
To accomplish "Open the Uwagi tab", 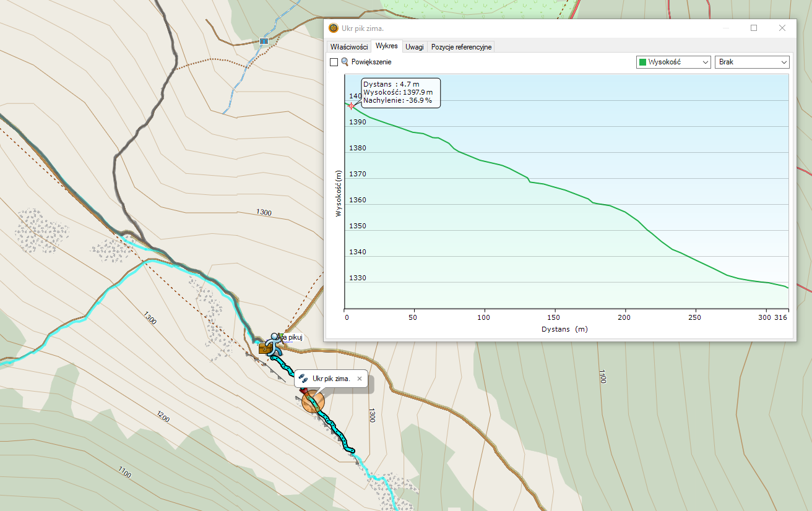I will 415,47.
